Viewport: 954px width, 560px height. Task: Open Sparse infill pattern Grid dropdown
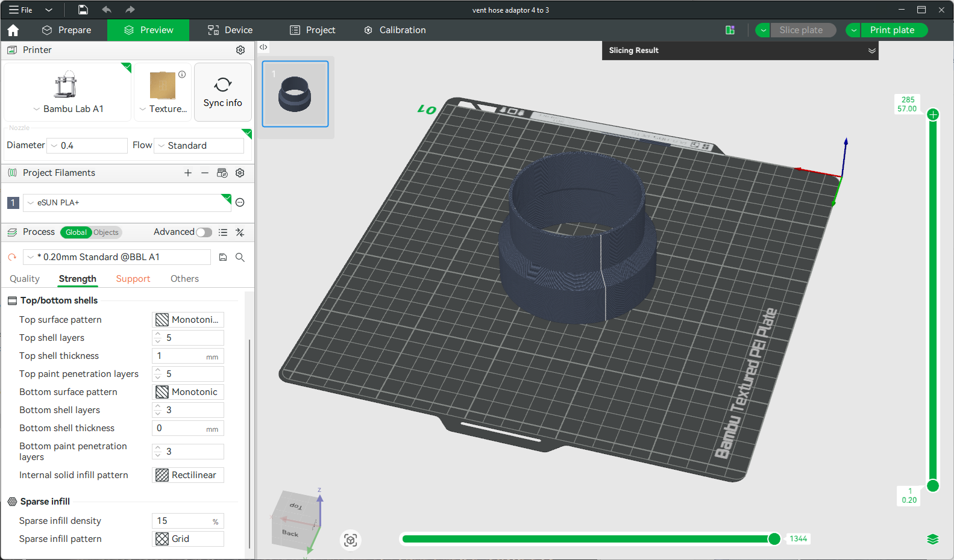point(188,539)
